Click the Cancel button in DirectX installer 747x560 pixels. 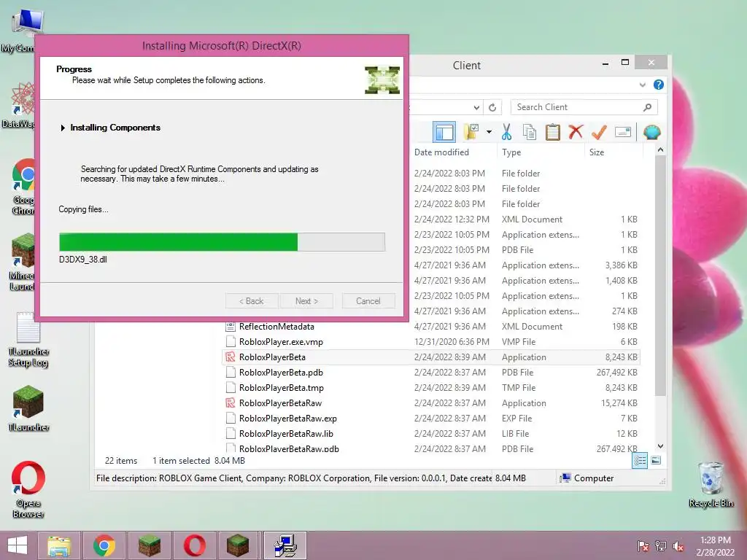368,301
